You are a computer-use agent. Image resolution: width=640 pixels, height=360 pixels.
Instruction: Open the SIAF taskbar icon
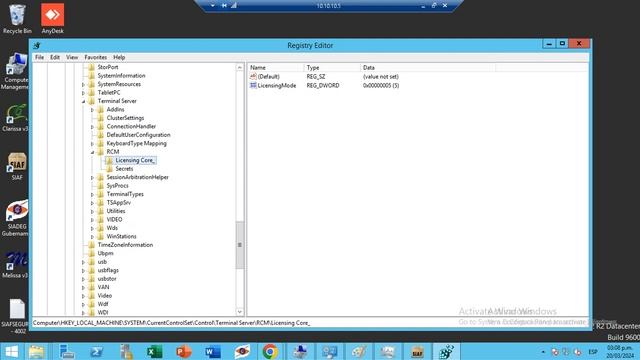point(417,351)
